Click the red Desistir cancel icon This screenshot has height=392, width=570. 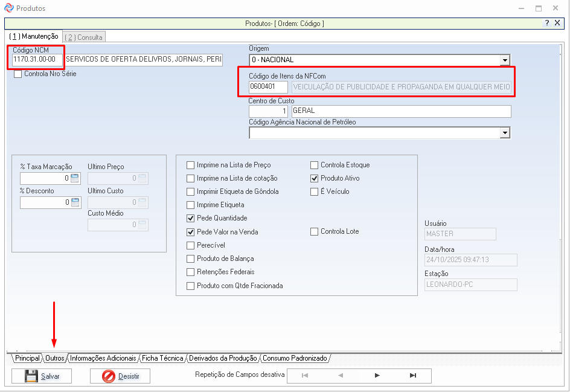tap(109, 376)
